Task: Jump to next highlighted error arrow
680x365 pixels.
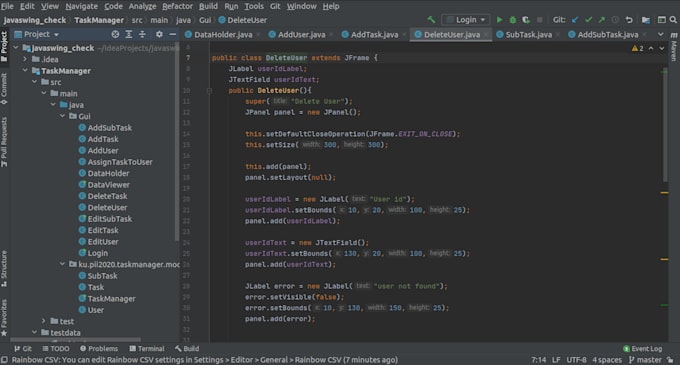Action: (662, 48)
